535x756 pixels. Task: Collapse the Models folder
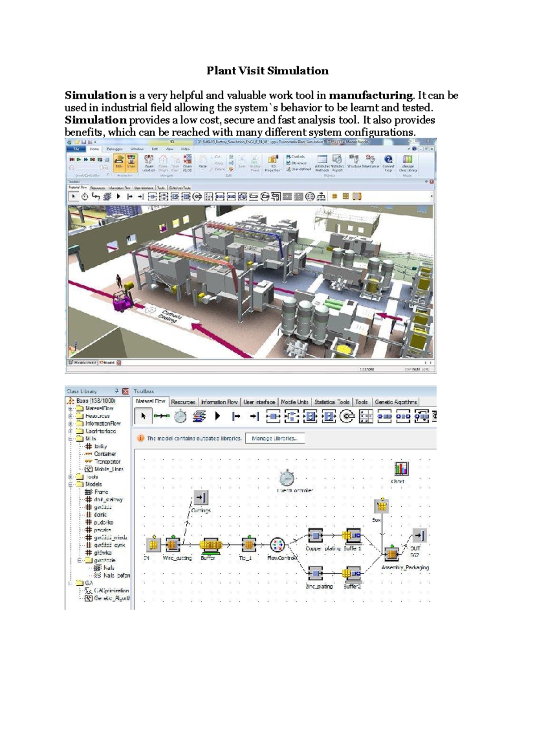click(70, 484)
